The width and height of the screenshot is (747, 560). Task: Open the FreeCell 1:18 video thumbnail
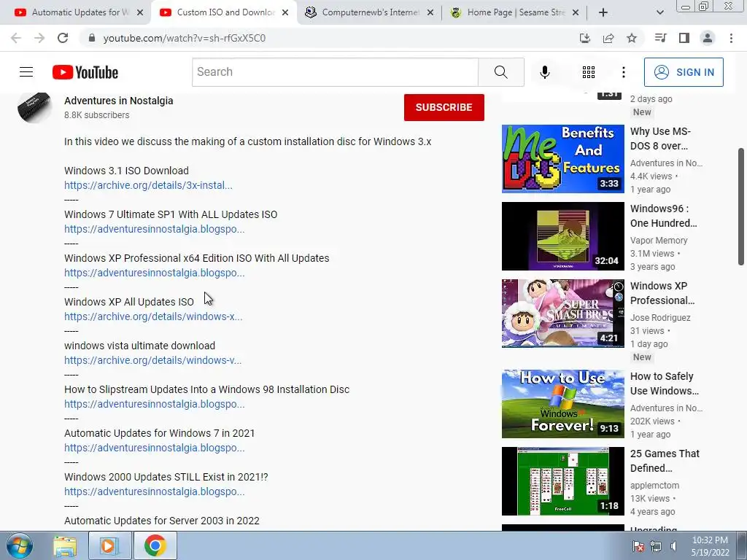[562, 481]
